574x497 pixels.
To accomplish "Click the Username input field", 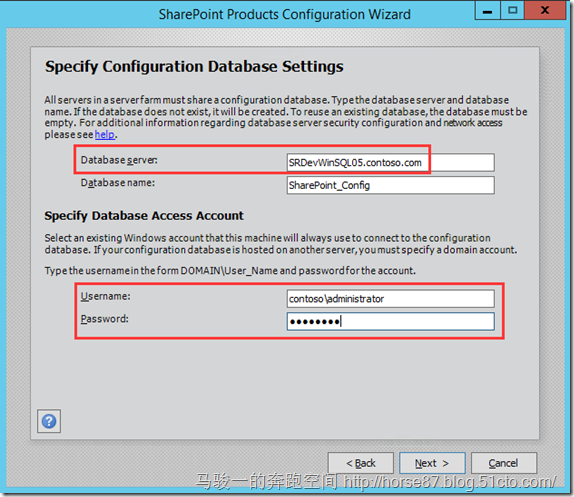I will tap(390, 299).
